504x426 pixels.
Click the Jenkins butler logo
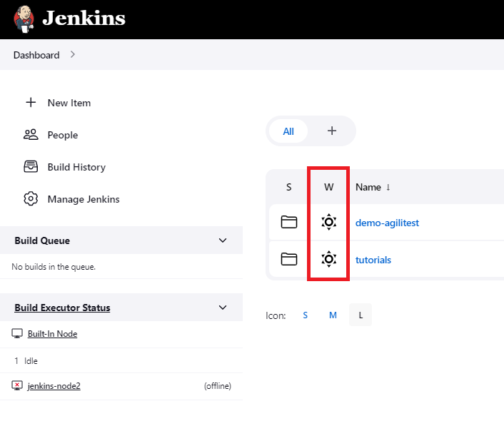[24, 19]
